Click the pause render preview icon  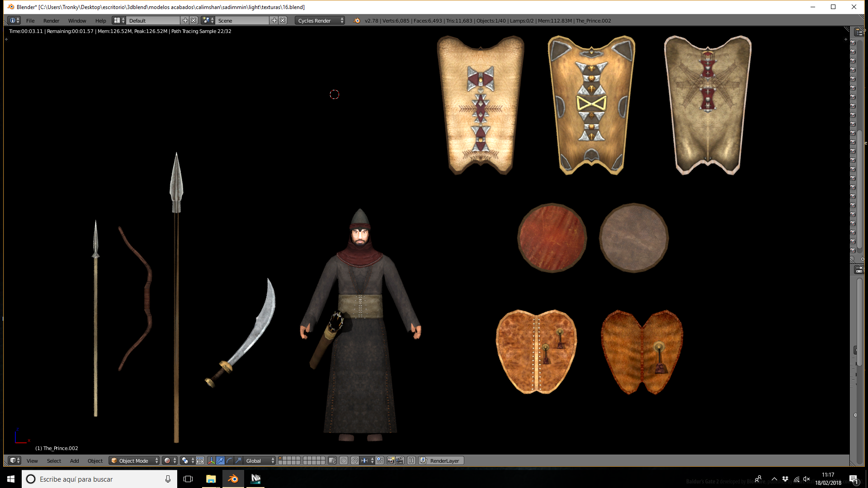click(x=411, y=460)
